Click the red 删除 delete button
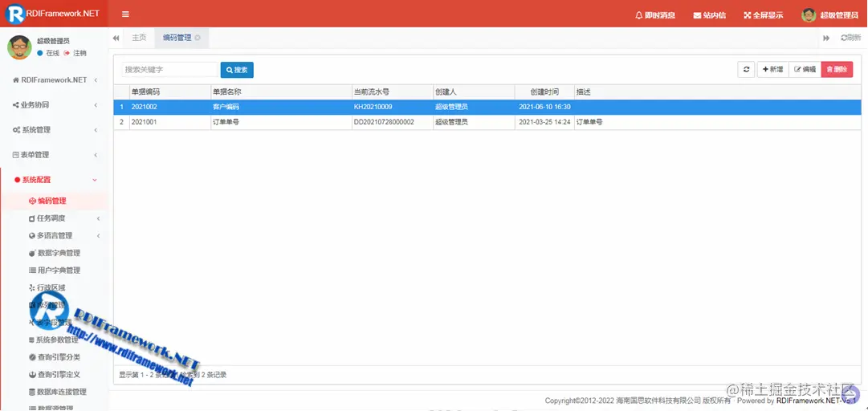The image size is (868, 411). point(837,70)
